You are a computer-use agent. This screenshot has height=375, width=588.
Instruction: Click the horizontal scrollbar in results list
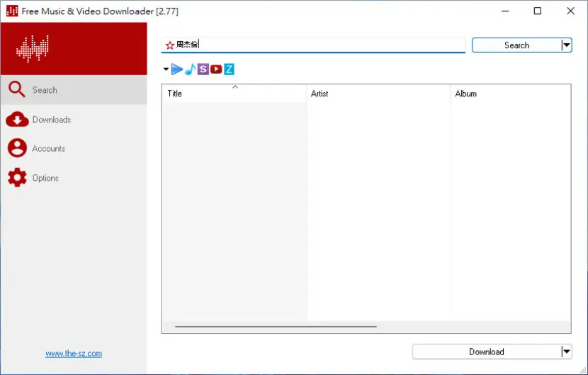tap(276, 327)
